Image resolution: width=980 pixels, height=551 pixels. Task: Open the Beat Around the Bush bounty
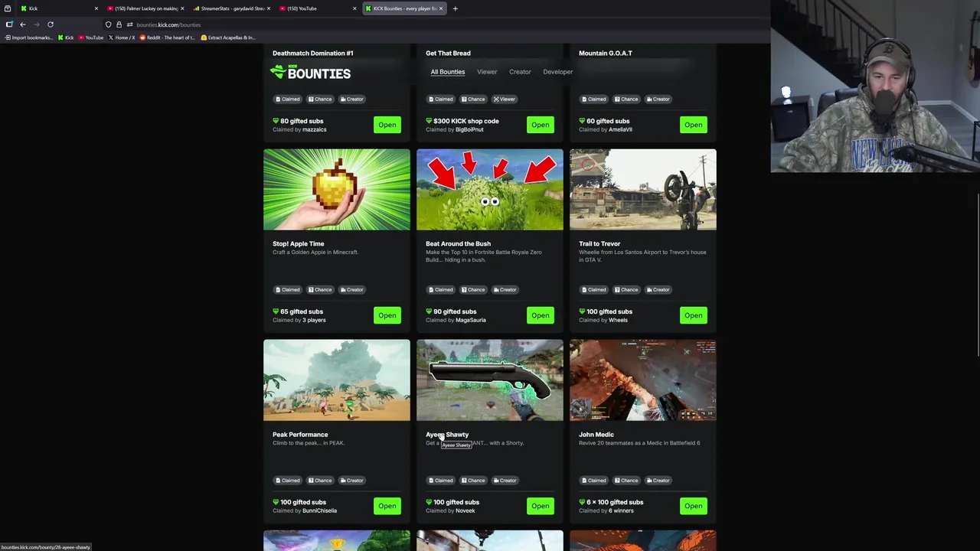pyautogui.click(x=540, y=315)
